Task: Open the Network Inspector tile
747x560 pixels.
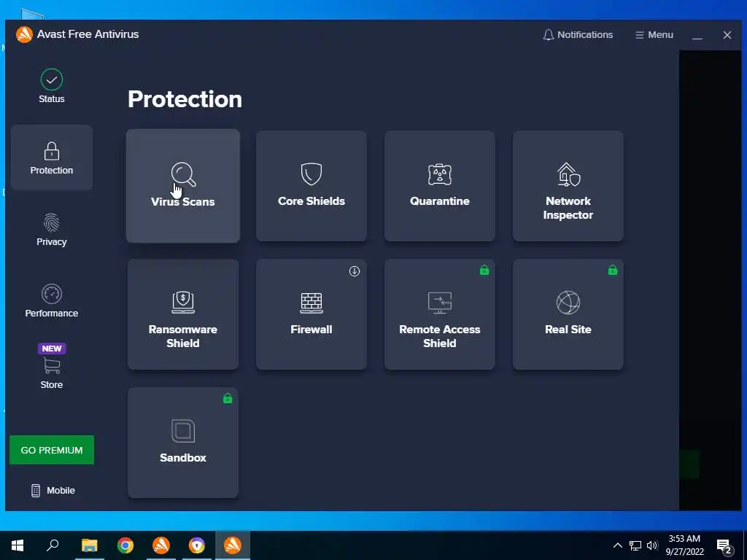Action: point(568,186)
